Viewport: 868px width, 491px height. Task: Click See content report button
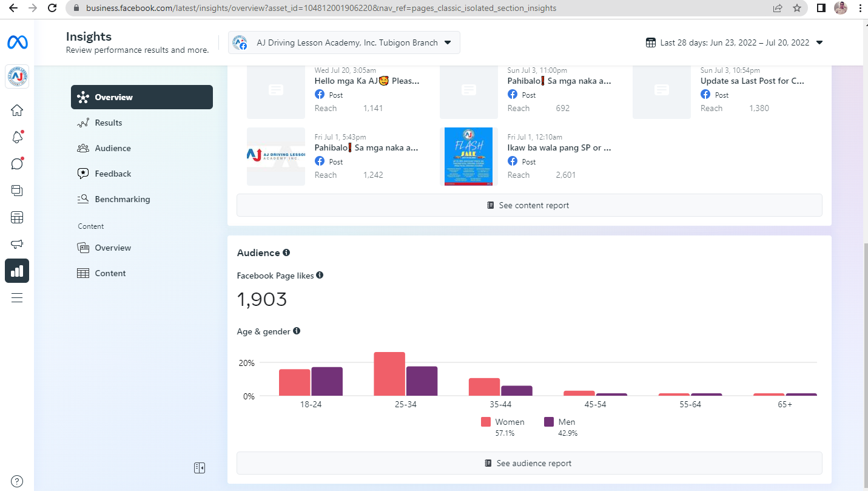pyautogui.click(x=529, y=205)
